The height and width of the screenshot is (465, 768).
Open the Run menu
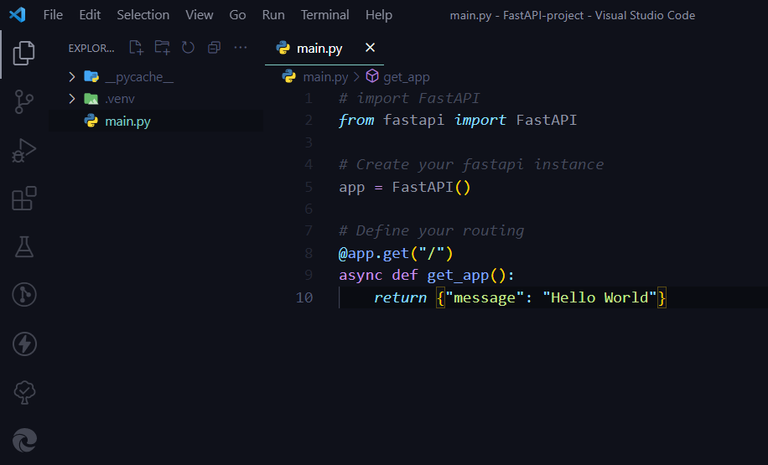coord(273,15)
